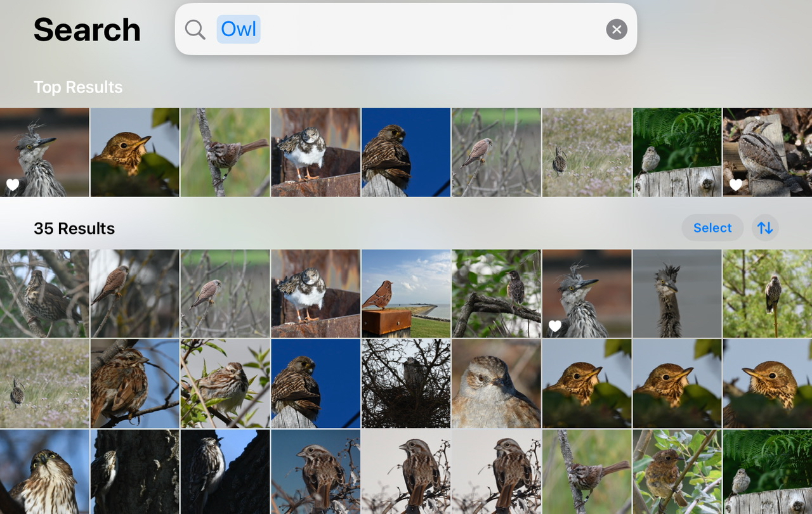This screenshot has height=514, width=812.
Task: Click the empty area of the search field
Action: [431, 29]
